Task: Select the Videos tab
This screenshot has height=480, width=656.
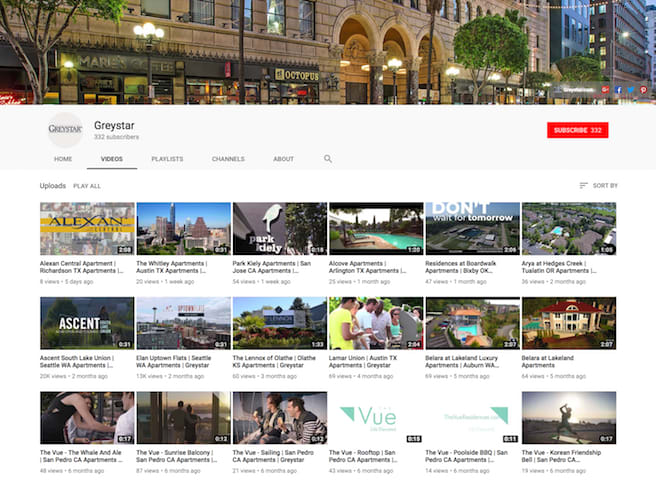Action: tap(112, 159)
